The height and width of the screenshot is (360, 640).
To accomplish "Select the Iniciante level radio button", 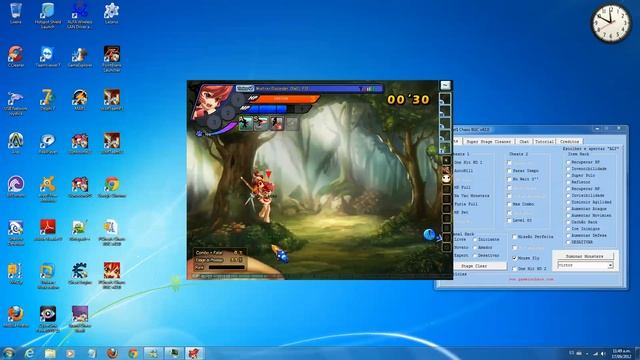I will coord(475,240).
